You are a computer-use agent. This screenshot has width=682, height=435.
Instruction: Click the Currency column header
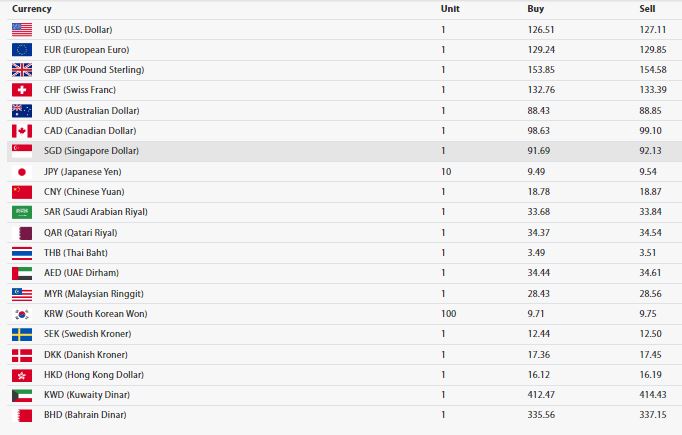pyautogui.click(x=32, y=9)
